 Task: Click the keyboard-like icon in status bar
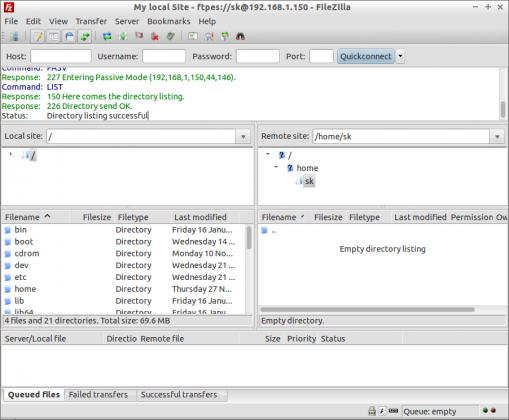[x=393, y=411]
